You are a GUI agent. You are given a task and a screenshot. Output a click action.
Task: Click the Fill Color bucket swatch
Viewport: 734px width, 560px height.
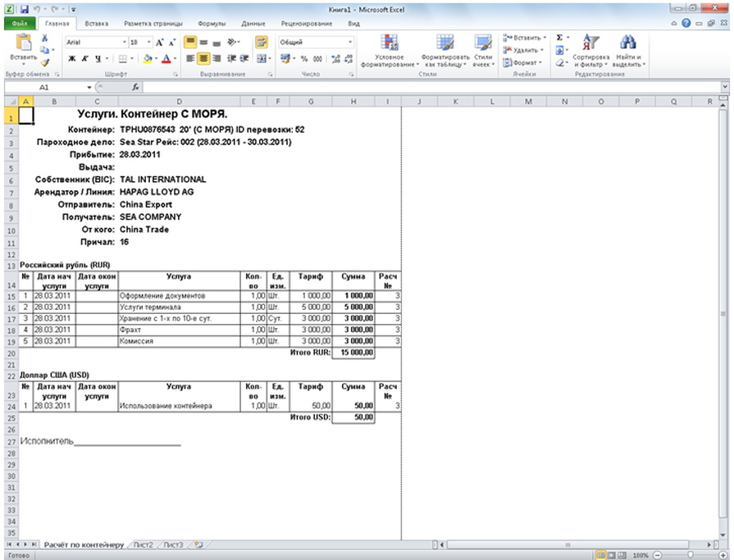[148, 58]
